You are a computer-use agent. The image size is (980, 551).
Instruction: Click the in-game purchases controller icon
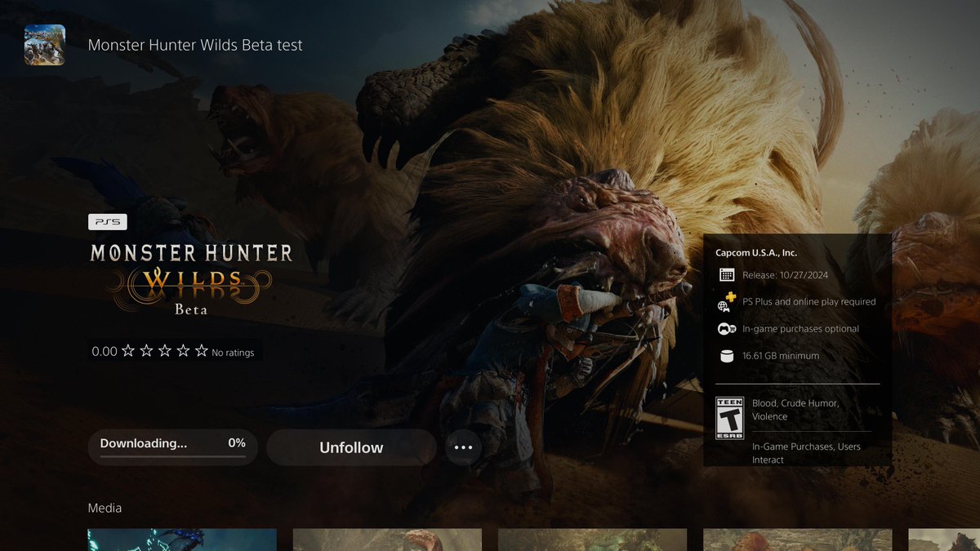[727, 329]
